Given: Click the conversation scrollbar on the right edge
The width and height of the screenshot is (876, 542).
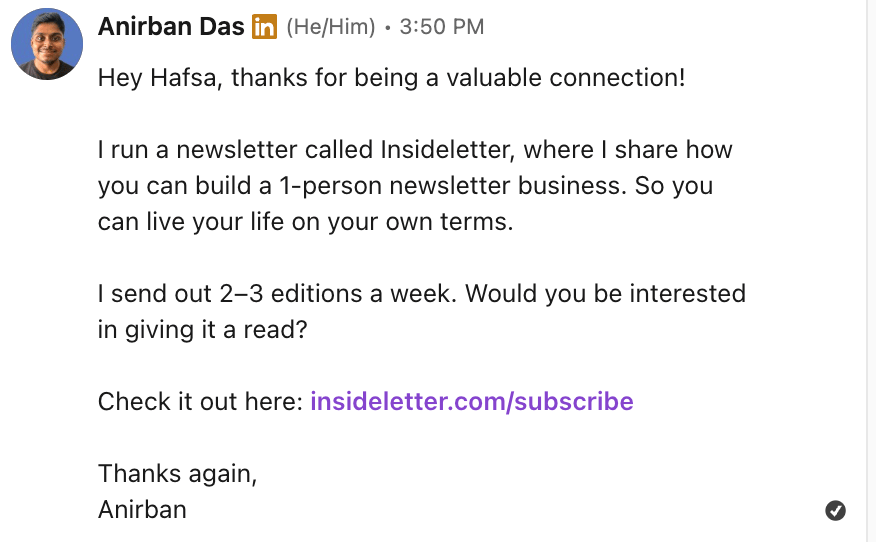Looking at the screenshot, I should [870, 271].
